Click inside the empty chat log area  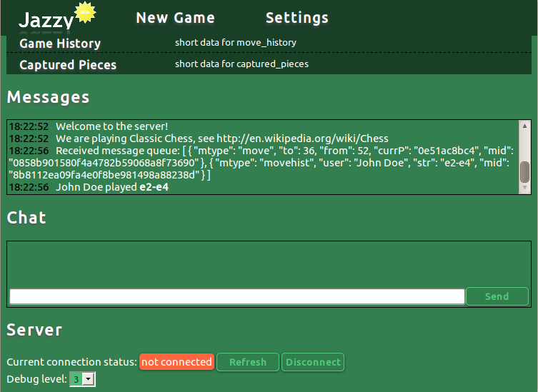tap(269, 264)
